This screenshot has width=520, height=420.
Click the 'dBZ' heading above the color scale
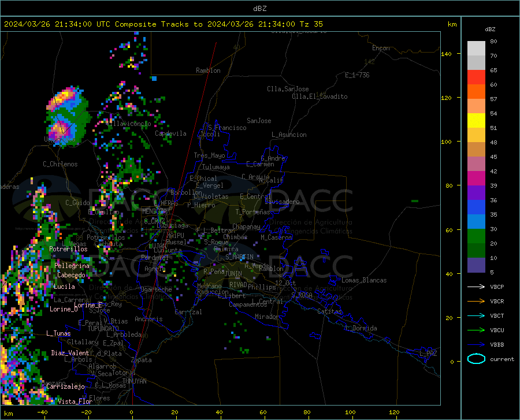490,29
